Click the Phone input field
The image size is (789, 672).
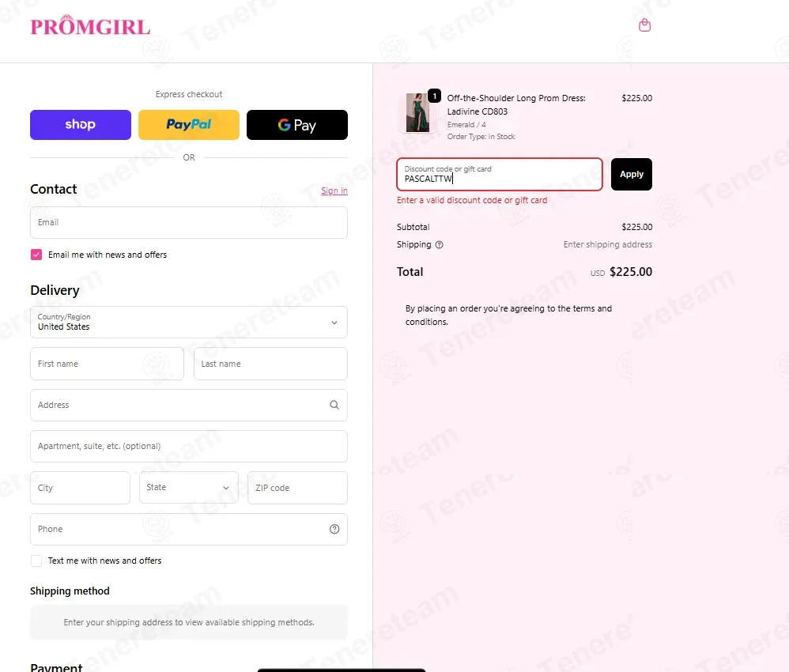pyautogui.click(x=189, y=529)
